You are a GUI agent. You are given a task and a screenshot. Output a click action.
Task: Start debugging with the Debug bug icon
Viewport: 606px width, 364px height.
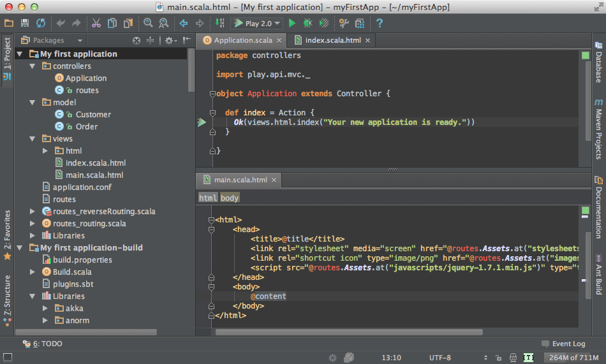click(307, 24)
